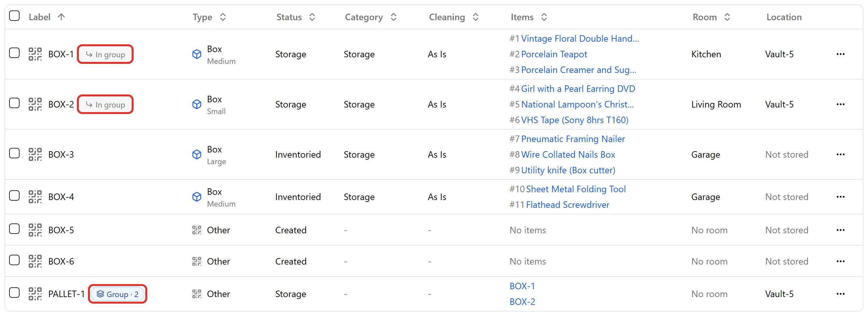Viewport: 868px width, 316px height.
Task: Sort by the Cleaning column
Action: [x=454, y=17]
